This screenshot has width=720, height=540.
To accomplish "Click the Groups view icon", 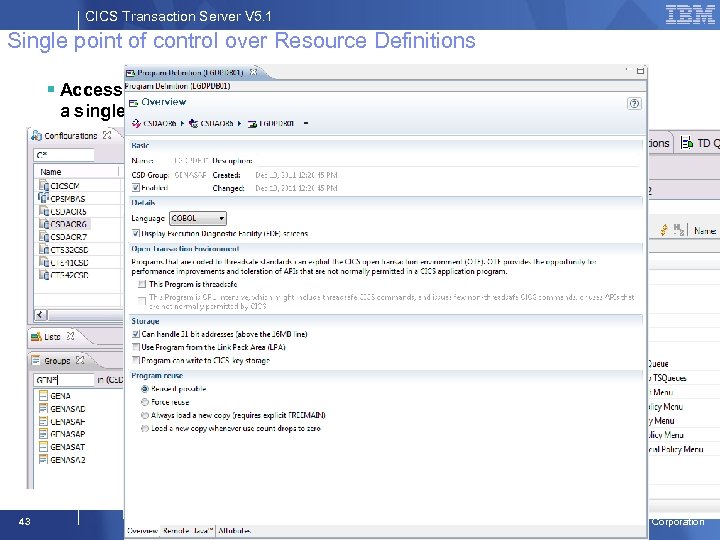I will (x=36, y=360).
